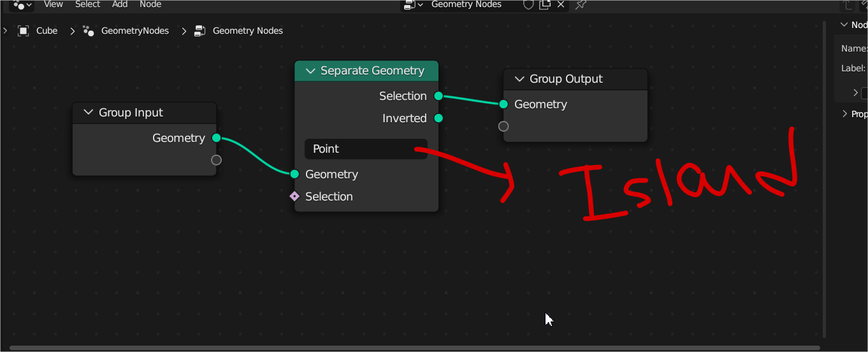Open the View menu
The image size is (868, 352).
[x=53, y=4]
